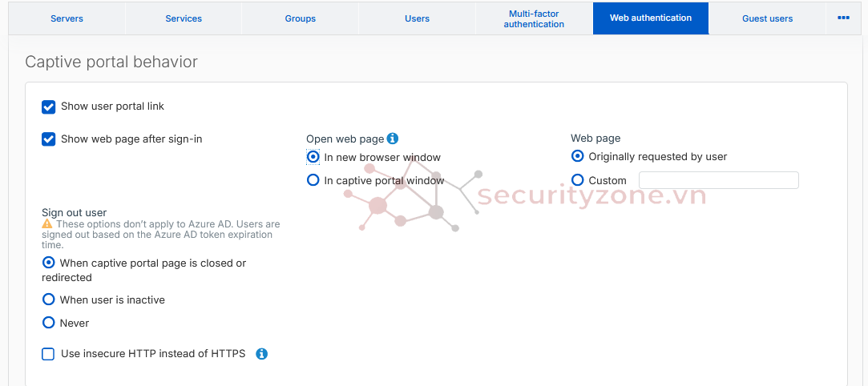868x386 pixels.
Task: Click the Custom web page URL field
Action: tap(718, 180)
